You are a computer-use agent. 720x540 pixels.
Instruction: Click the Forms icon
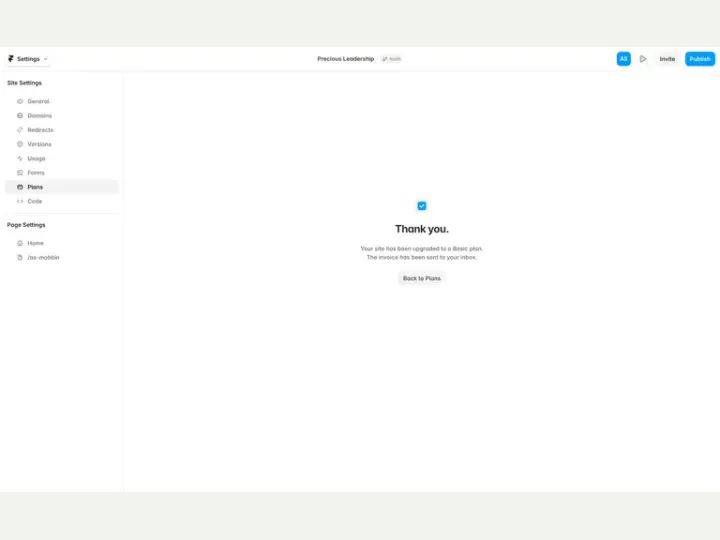(x=20, y=173)
